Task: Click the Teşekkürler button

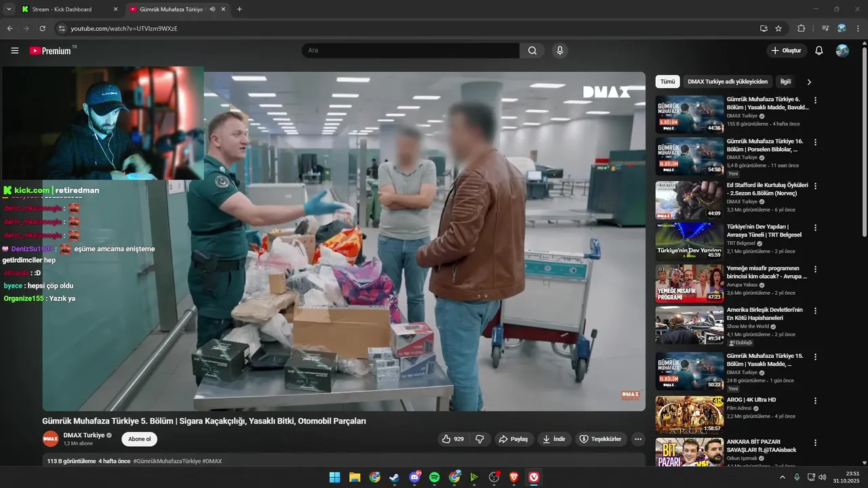Action: click(601, 439)
